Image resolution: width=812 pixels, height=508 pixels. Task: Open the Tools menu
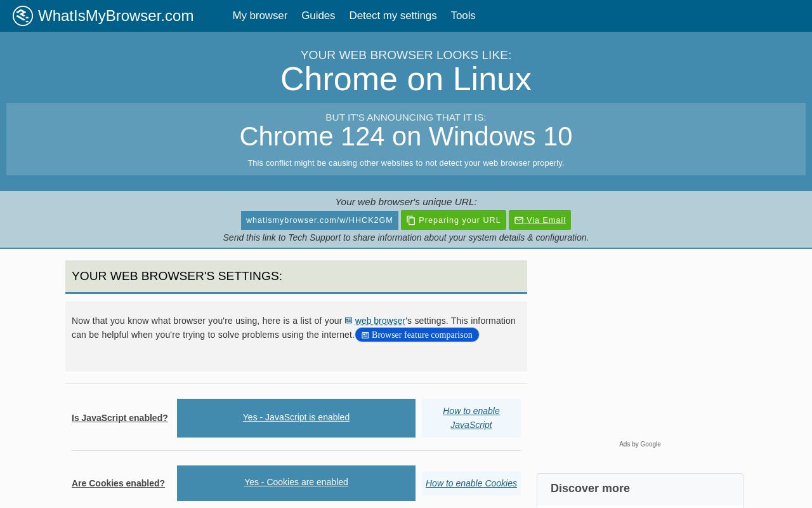click(463, 16)
